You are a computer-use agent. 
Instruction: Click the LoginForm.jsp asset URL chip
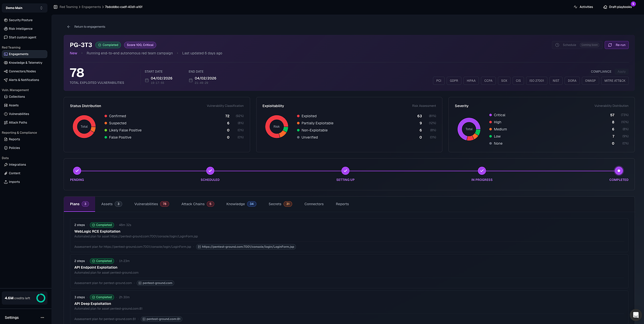point(246,247)
